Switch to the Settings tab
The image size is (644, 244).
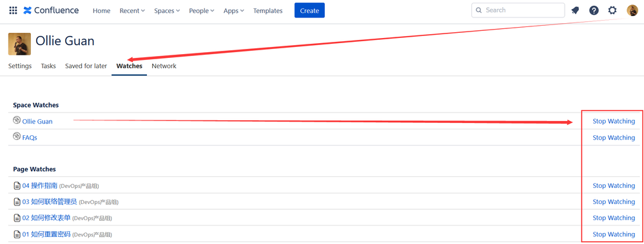pos(20,66)
